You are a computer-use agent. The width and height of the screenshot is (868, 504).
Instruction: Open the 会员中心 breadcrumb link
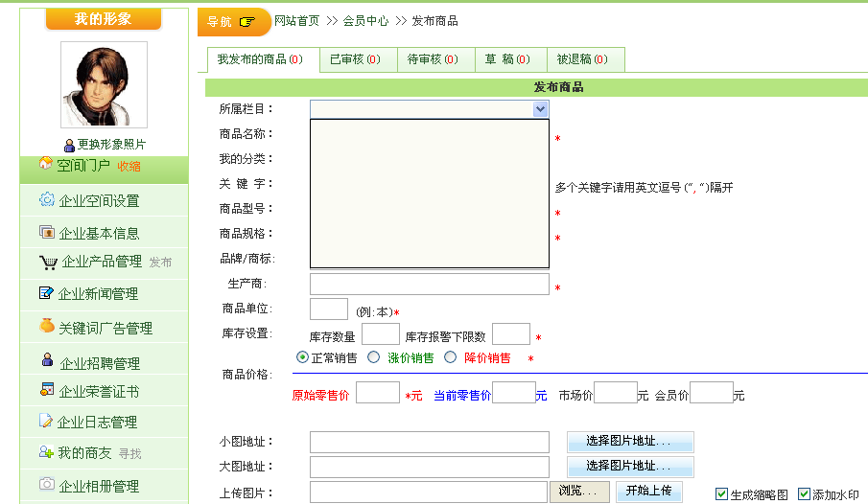point(366,21)
